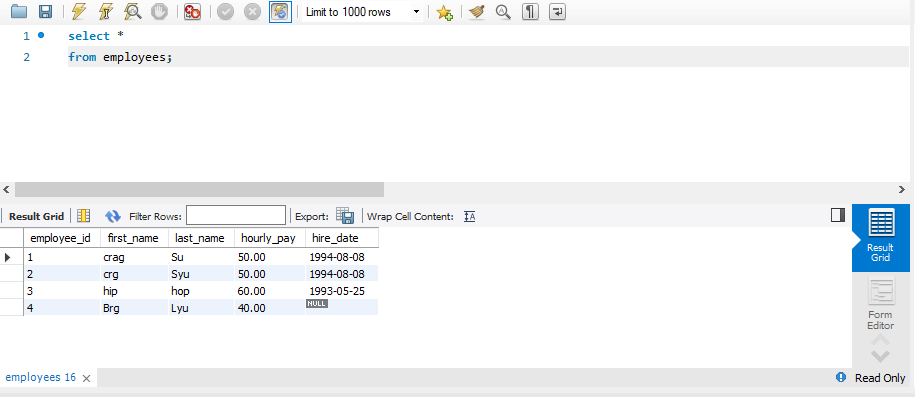The image size is (915, 397).
Task: Open a SQL script file folder icon
Action: click(19, 11)
